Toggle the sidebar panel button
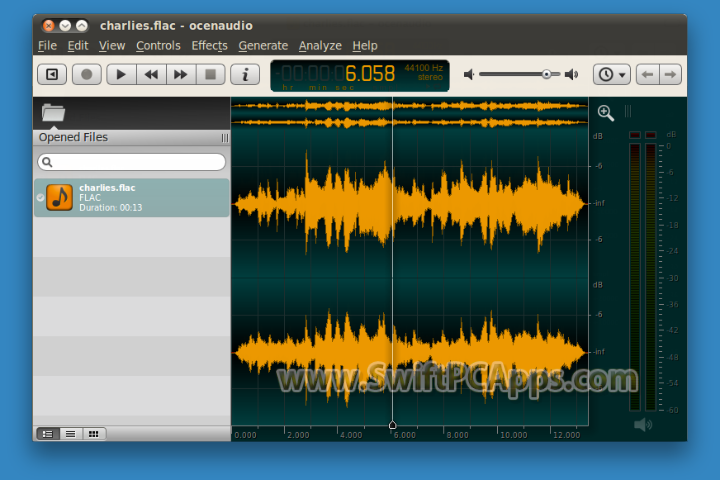Viewport: 720px width, 480px height. (52, 74)
